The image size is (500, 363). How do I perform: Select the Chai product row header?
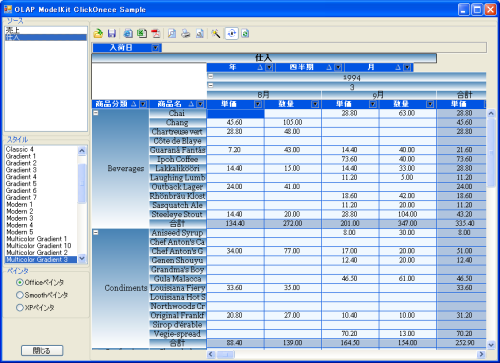[177, 113]
